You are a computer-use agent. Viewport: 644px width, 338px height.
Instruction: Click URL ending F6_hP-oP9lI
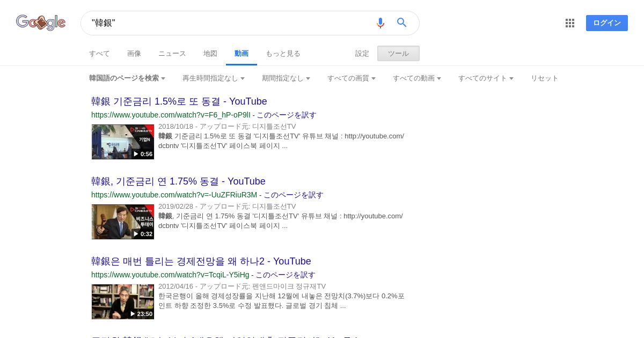[171, 115]
